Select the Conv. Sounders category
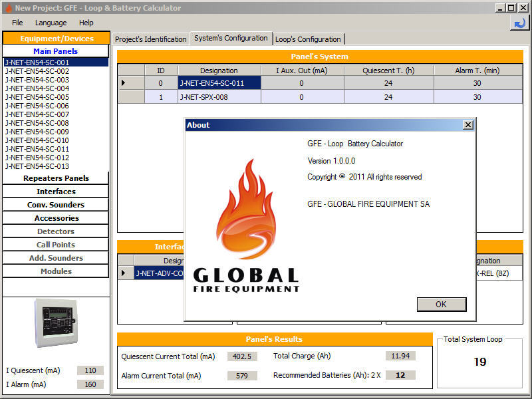Image resolution: width=532 pixels, height=399 pixels. (56, 205)
